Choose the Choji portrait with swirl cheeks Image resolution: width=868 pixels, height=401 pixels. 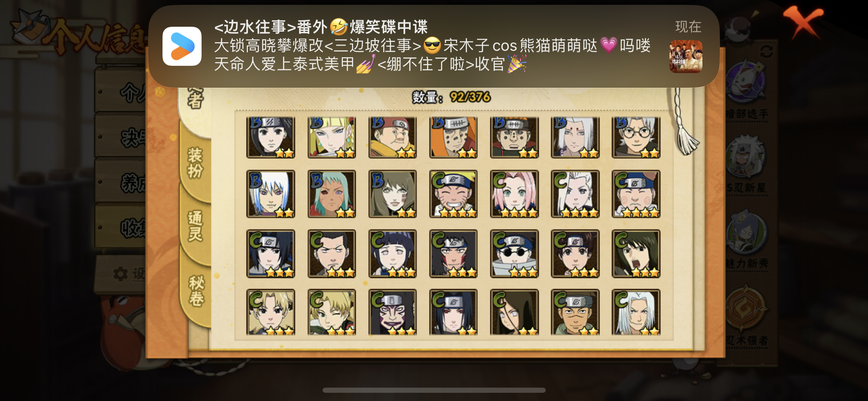point(636,194)
